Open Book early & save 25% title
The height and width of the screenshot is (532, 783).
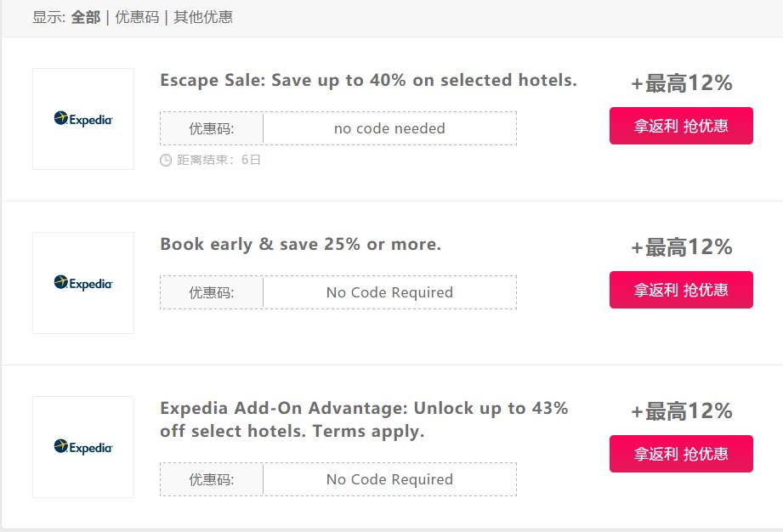pos(300,245)
